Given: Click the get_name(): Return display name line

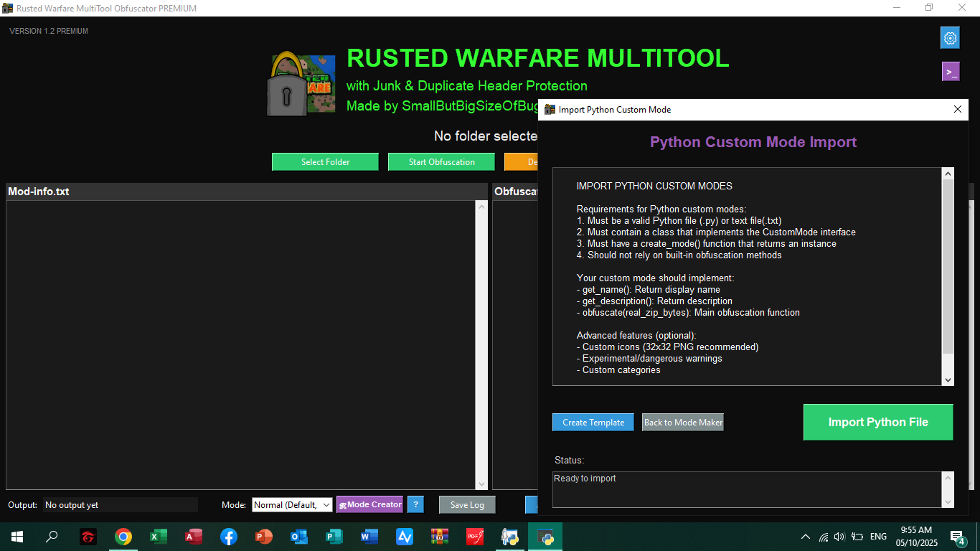Looking at the screenshot, I should (x=649, y=289).
